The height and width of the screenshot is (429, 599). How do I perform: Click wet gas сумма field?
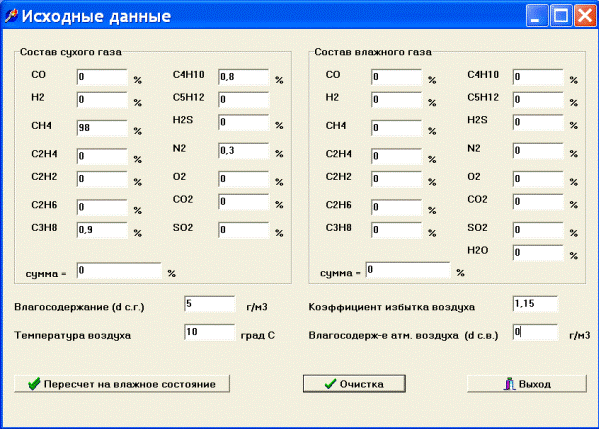[x=408, y=270]
